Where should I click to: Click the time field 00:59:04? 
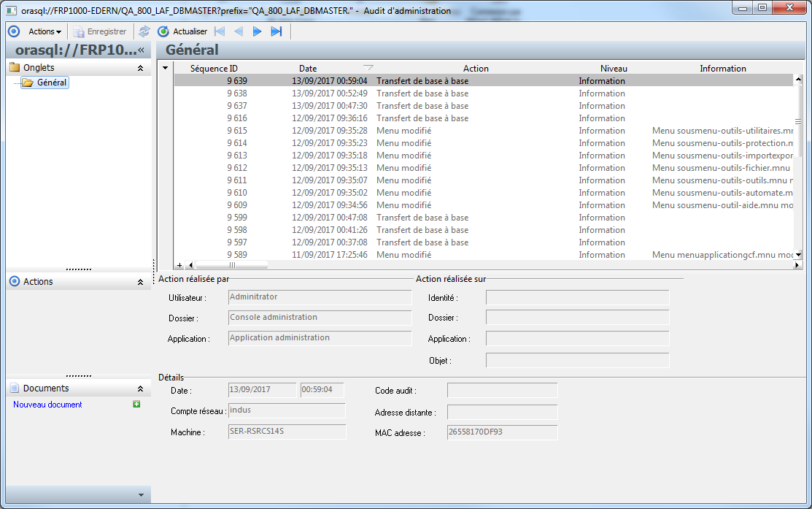[322, 390]
